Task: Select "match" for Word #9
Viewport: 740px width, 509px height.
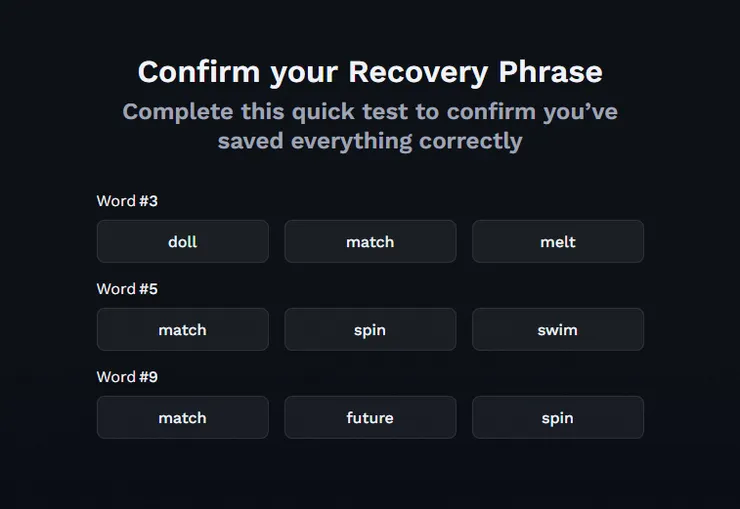Action: [182, 418]
